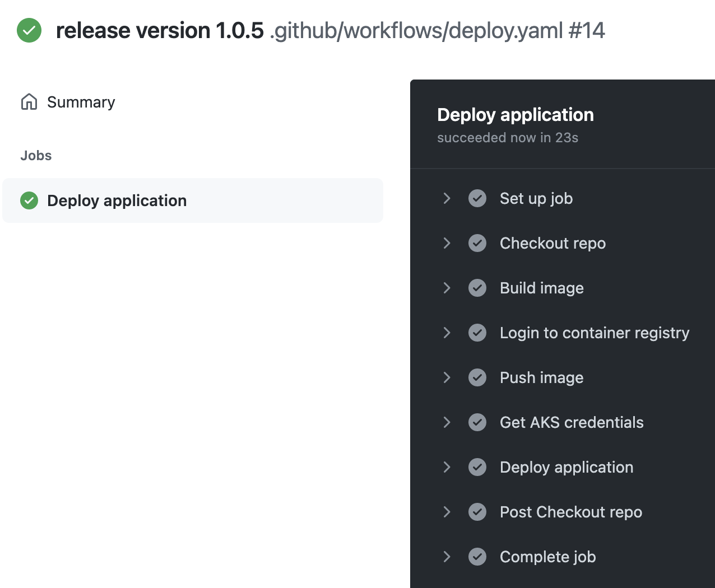Click the green success checkmark beside the workflow title
The height and width of the screenshot is (588, 715).
pos(29,30)
